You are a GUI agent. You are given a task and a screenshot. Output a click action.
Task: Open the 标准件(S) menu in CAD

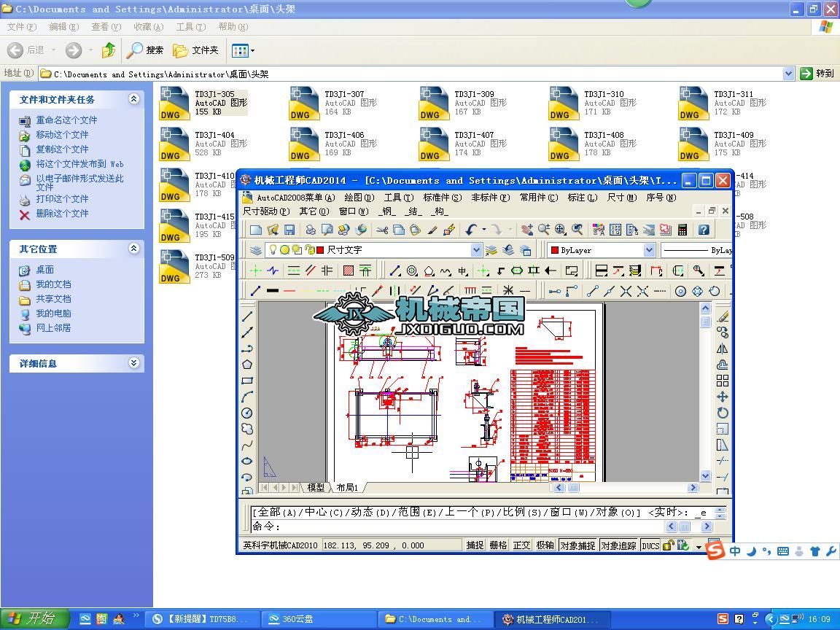click(442, 198)
